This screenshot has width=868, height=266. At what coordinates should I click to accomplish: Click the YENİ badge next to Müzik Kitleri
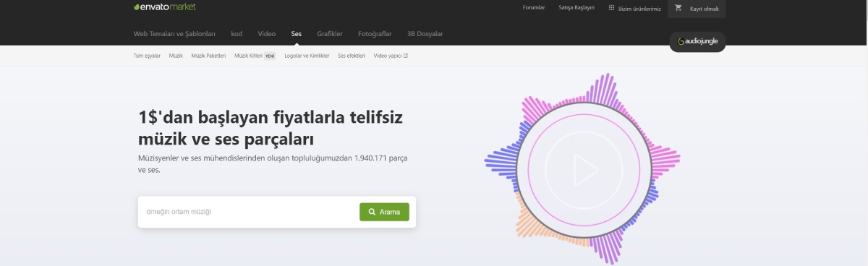pos(270,56)
